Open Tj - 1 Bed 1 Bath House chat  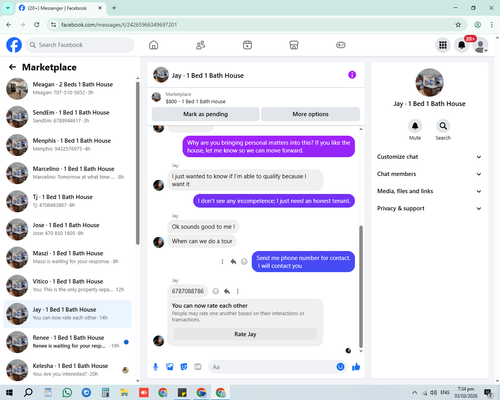[x=68, y=201]
